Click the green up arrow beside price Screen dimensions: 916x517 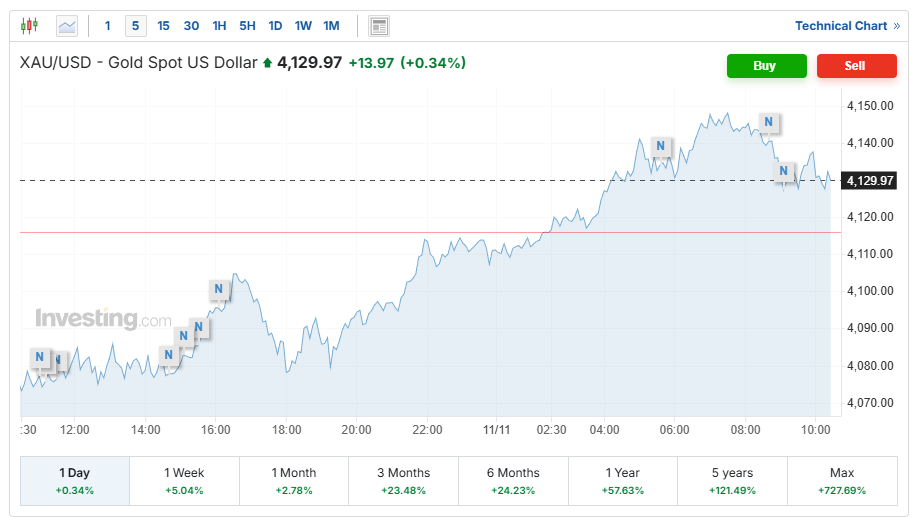pyautogui.click(x=267, y=64)
